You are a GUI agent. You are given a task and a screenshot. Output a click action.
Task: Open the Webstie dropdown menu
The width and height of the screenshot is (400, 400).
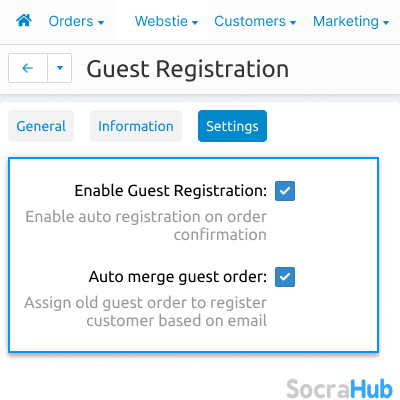tap(166, 22)
